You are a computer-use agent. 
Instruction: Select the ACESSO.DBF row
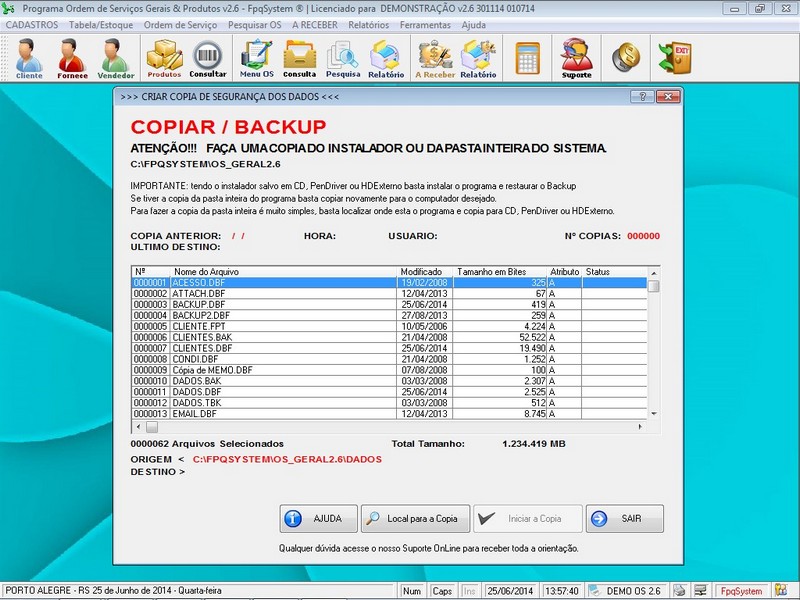tap(389, 283)
